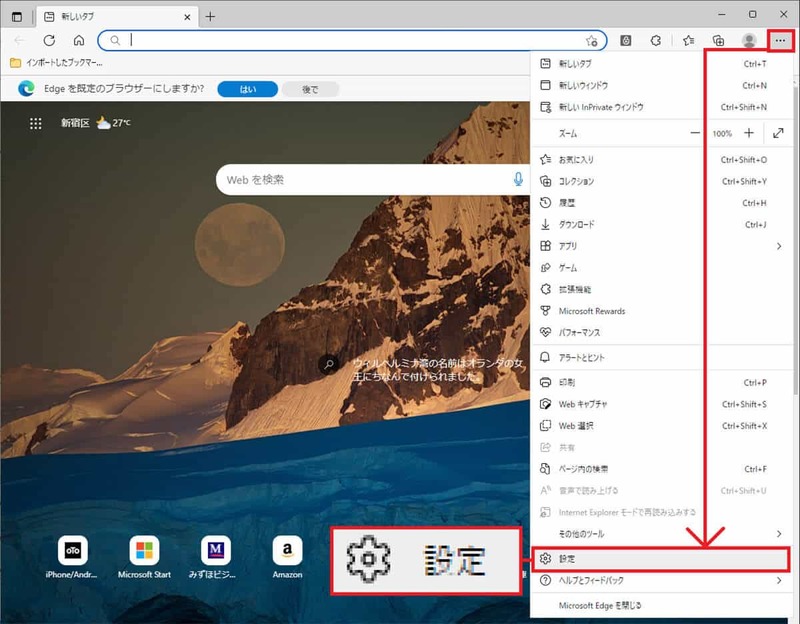Image resolution: width=800 pixels, height=624 pixels.
Task: Open Favorites list toolbar icon
Action: [688, 40]
